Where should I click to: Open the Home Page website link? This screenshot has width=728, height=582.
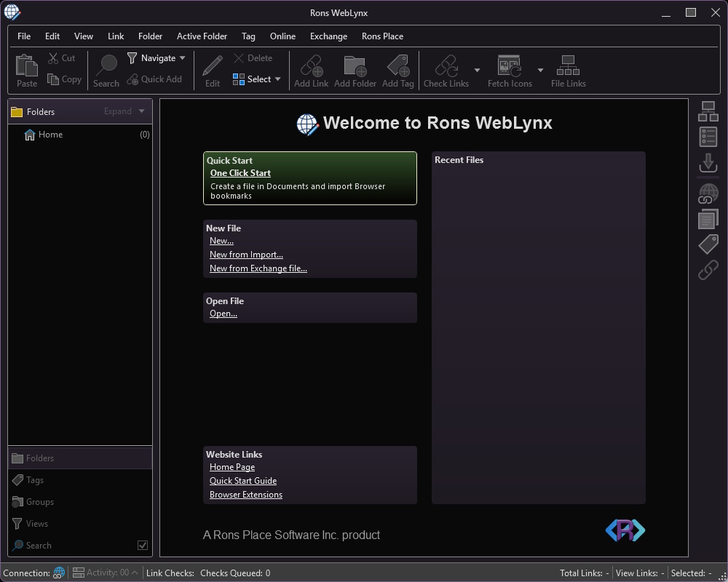(232, 467)
